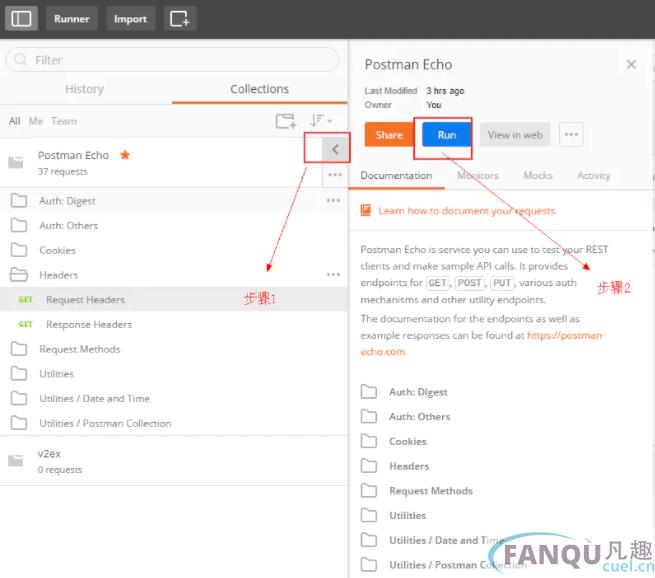Image resolution: width=655 pixels, height=578 pixels.
Task: Select the v2ex collection
Action: click(x=174, y=461)
